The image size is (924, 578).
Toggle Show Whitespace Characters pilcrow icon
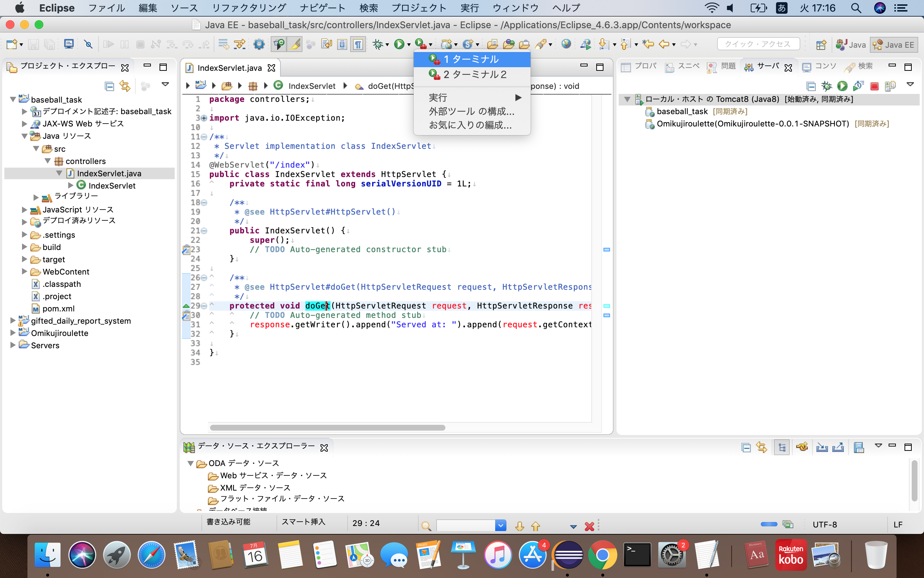[358, 44]
